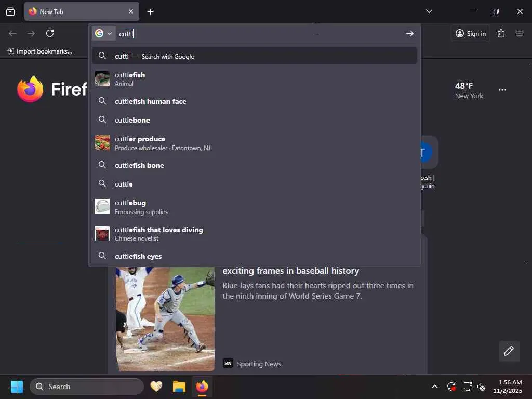532x399 pixels.
Task: Click the Firefox logo on new tab
Action: (30, 89)
